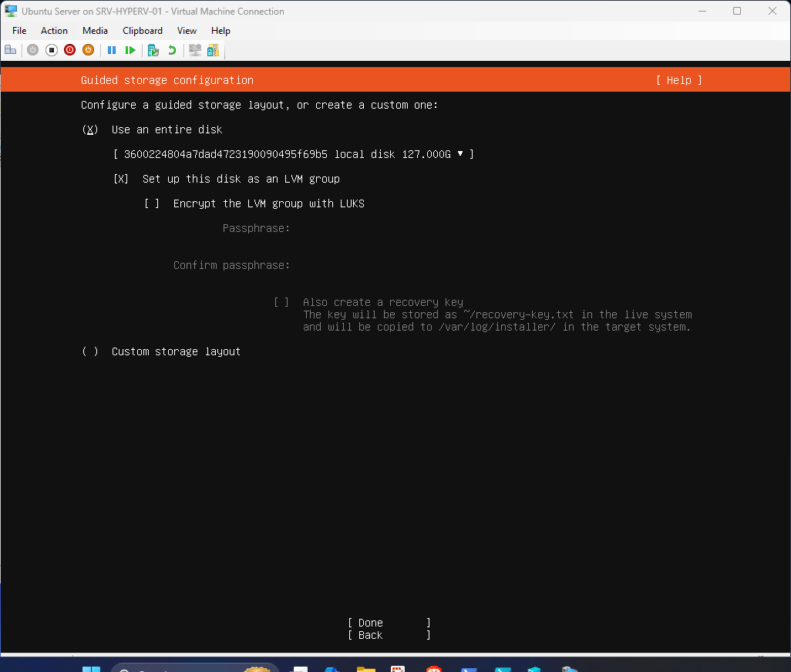Save the virtual machine state
The image size is (791, 672).
coord(88,49)
